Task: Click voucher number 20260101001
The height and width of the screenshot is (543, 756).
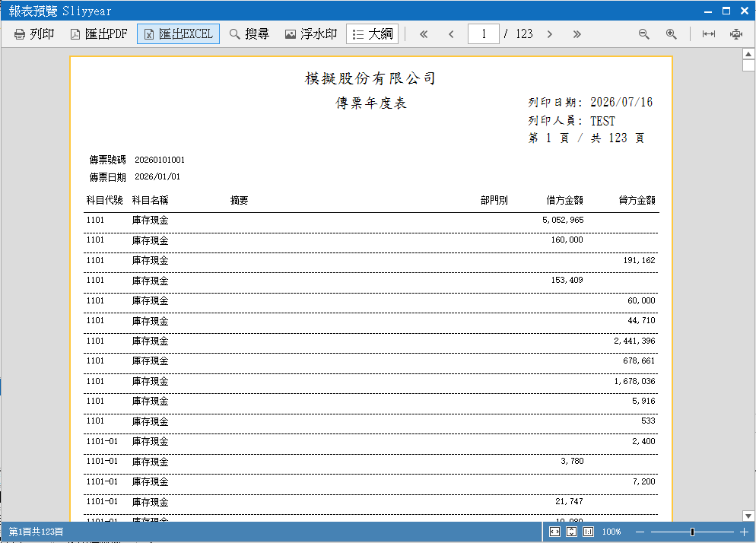Action: tap(160, 160)
